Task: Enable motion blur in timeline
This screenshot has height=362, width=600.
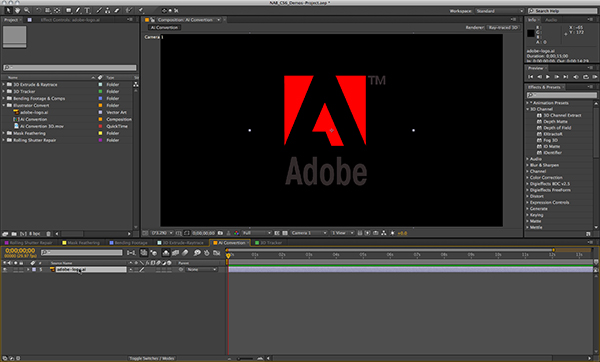Action: click(185, 253)
